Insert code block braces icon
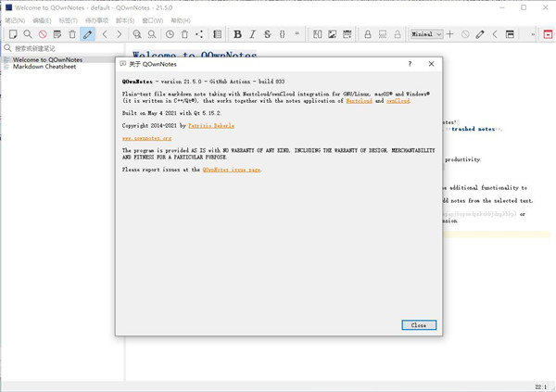This screenshot has width=556, height=392. 282,34
